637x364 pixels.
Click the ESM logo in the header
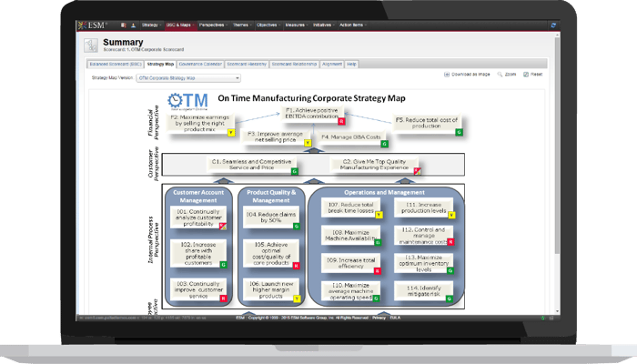[93, 25]
